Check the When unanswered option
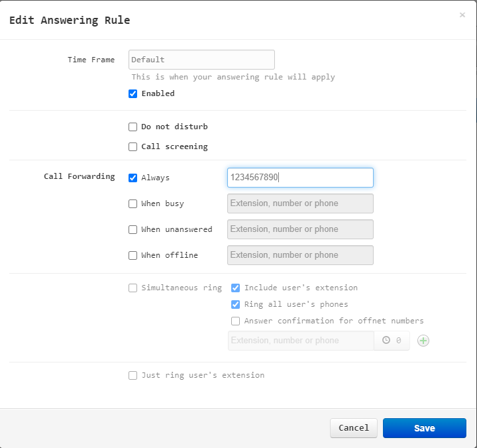The image size is (477, 448). coord(133,229)
